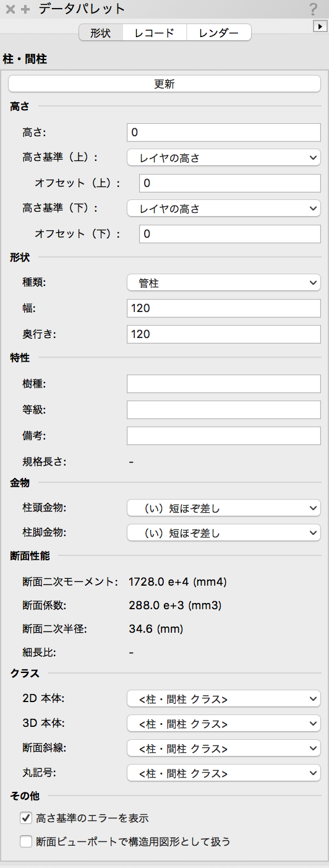Open the 高さ基準（上） dropdown
329x868 pixels.
point(224,158)
